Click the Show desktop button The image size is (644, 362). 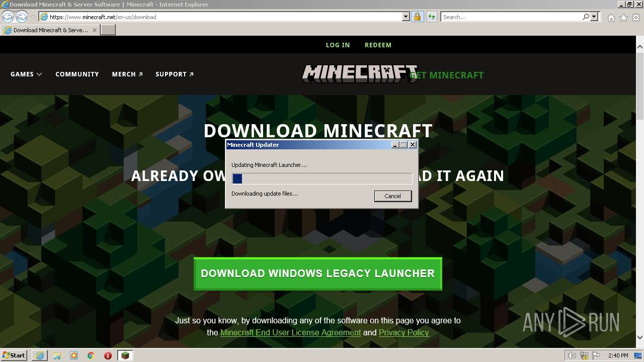(x=638, y=355)
